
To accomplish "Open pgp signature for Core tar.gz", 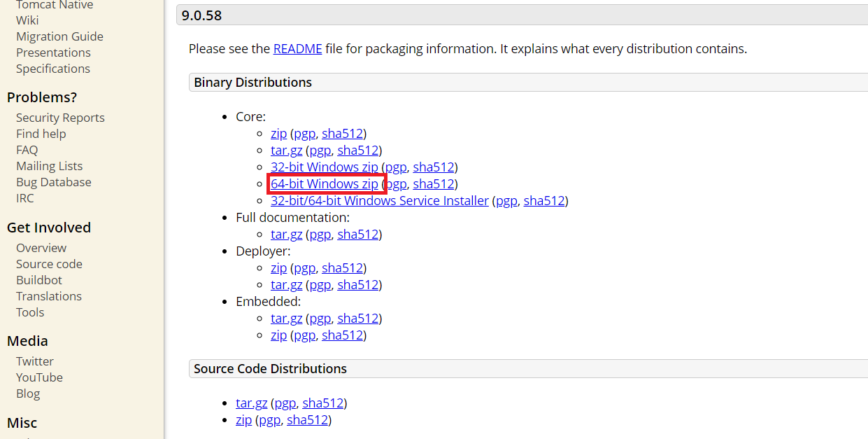I will pyautogui.click(x=320, y=151).
